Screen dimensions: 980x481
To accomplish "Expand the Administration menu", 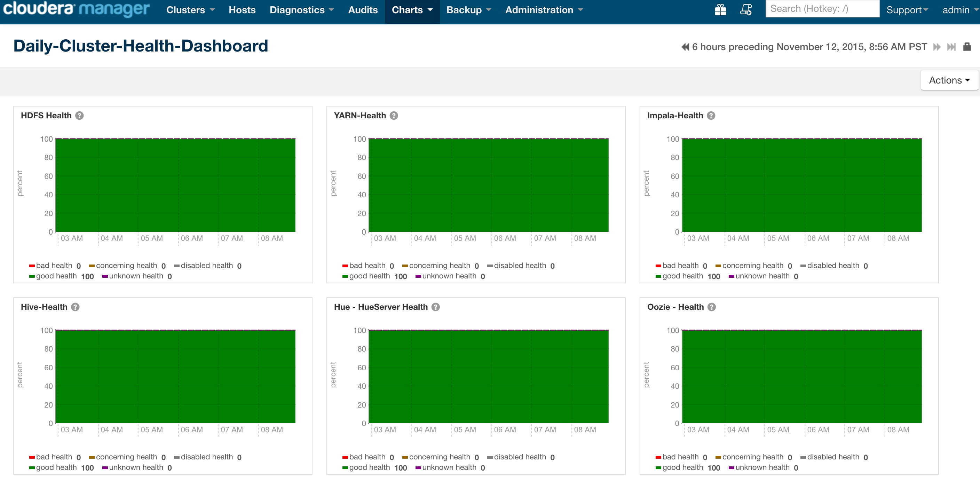I will [544, 10].
